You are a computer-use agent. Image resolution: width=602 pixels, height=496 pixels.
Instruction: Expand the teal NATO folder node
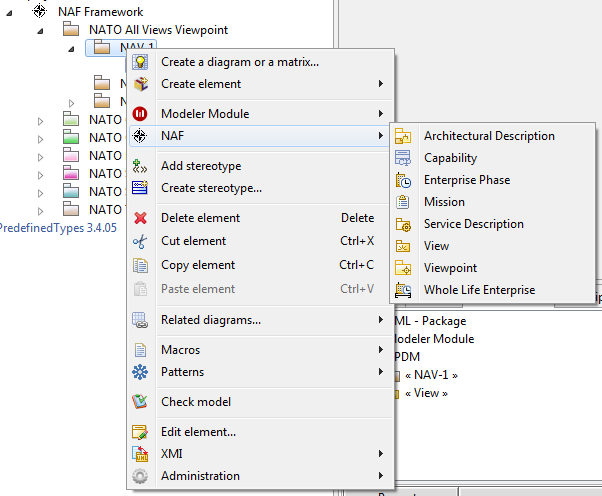click(40, 193)
